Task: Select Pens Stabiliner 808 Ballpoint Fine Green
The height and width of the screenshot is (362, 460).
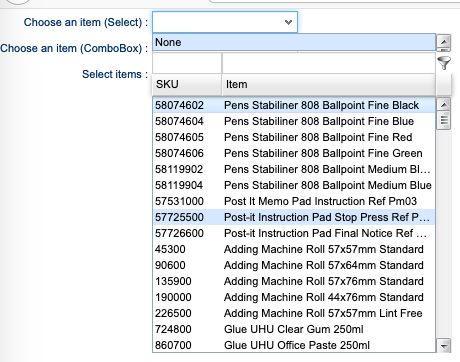Action: (x=294, y=153)
